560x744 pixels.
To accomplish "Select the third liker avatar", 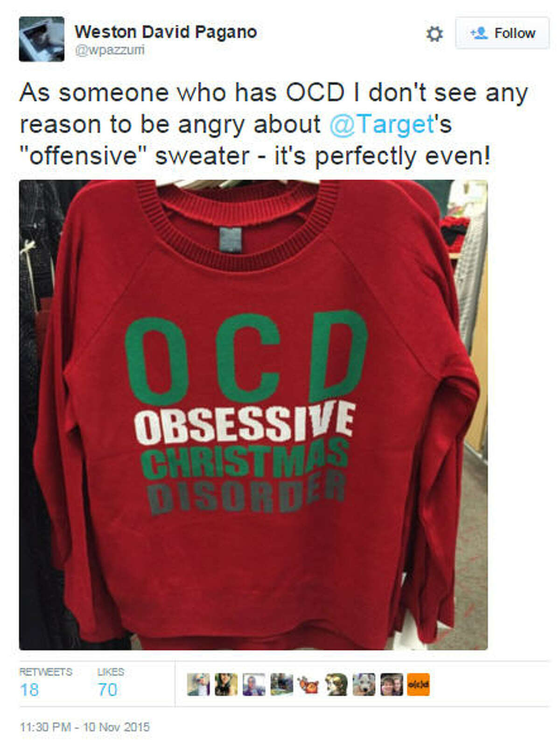I will point(253,684).
